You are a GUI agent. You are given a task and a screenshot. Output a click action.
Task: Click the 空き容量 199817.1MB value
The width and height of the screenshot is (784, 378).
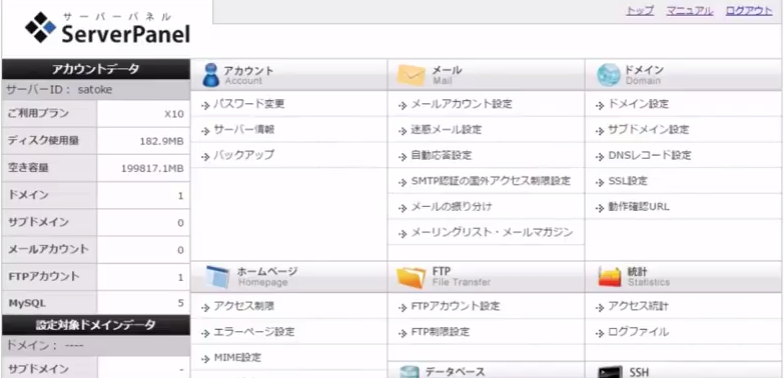click(152, 169)
